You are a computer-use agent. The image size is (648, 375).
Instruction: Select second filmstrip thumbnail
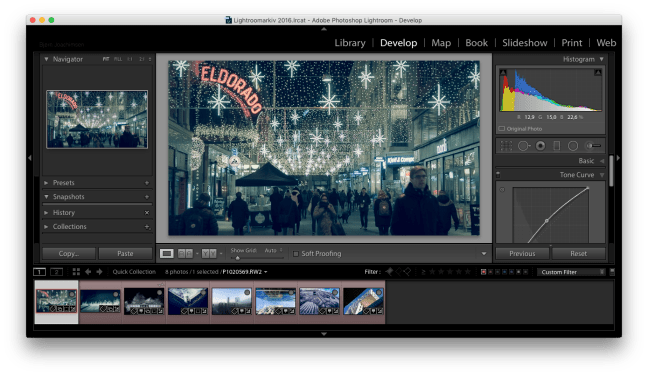click(x=100, y=301)
